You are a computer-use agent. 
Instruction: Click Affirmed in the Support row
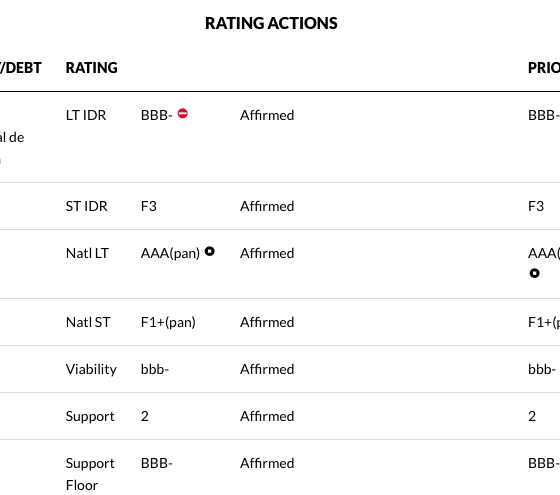pos(267,416)
